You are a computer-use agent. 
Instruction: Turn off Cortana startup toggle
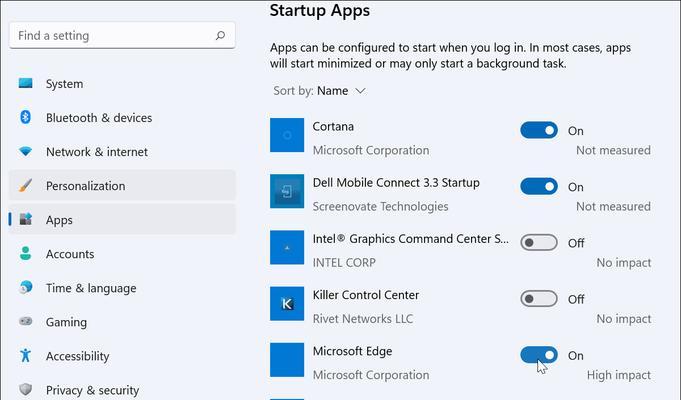(539, 130)
